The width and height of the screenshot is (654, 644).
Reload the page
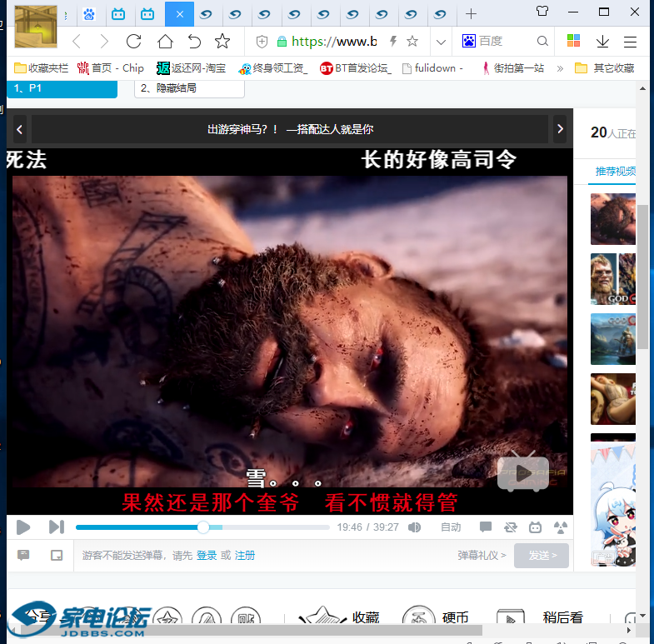[133, 42]
